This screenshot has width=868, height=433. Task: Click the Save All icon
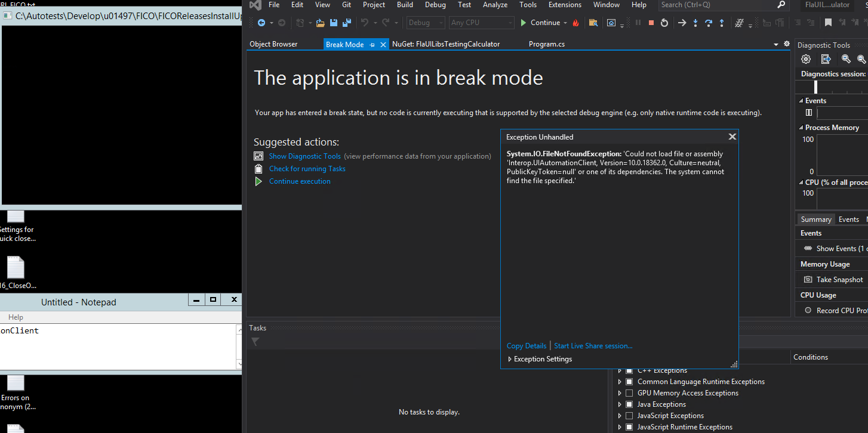pyautogui.click(x=346, y=22)
